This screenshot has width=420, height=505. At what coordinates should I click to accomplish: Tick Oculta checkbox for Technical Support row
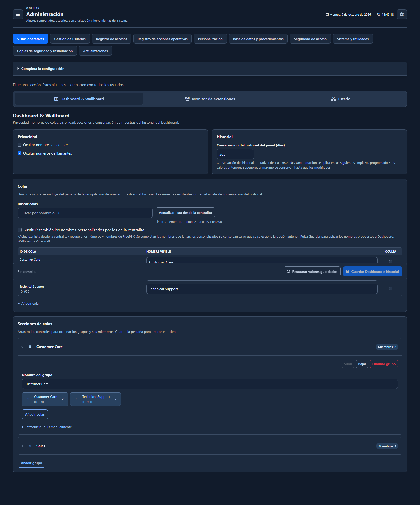[x=391, y=289]
